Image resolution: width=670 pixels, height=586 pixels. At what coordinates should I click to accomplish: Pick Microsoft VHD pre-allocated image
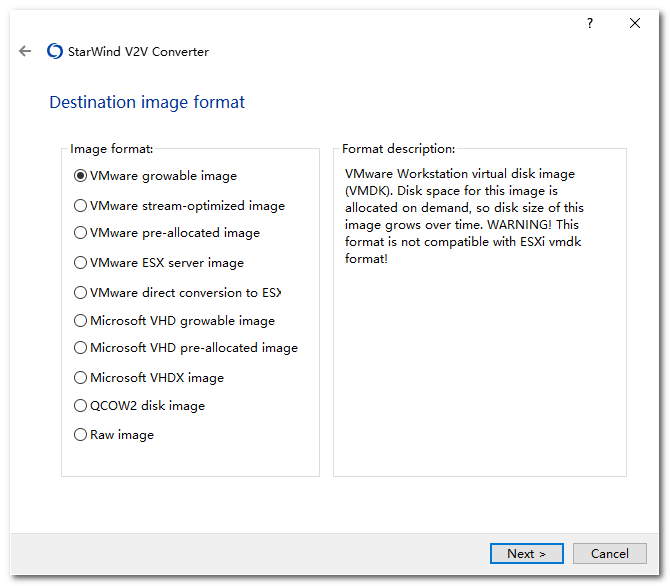coord(81,348)
